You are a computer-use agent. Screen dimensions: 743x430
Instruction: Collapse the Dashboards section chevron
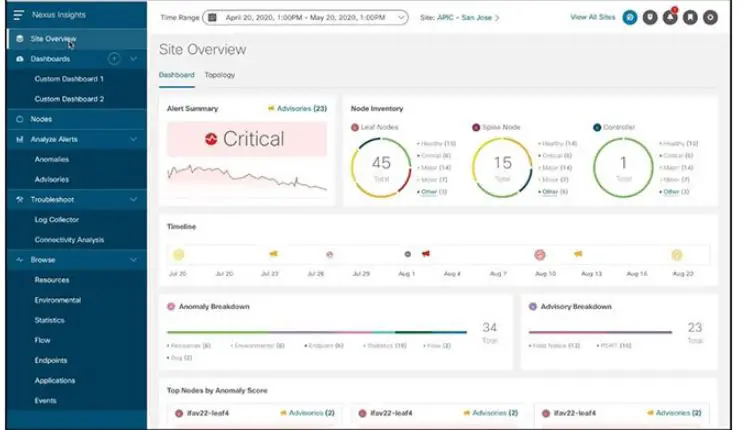click(134, 59)
